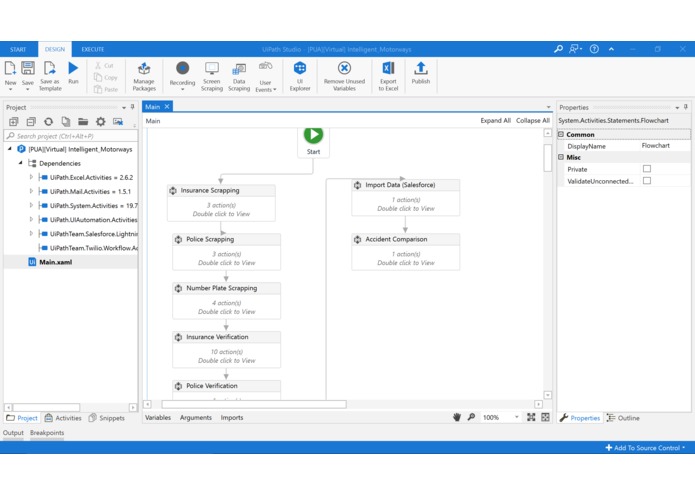Click the search project input field
The height and width of the screenshot is (494, 695).
[71, 136]
